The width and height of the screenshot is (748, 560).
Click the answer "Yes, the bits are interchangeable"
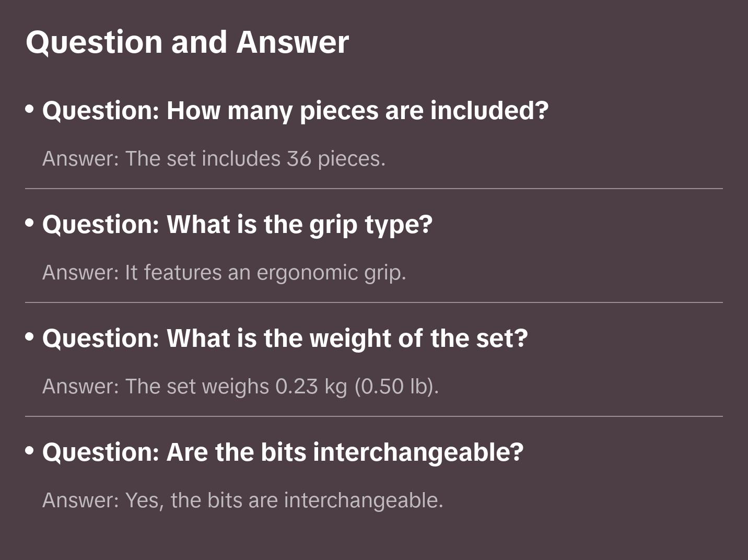[x=242, y=500]
